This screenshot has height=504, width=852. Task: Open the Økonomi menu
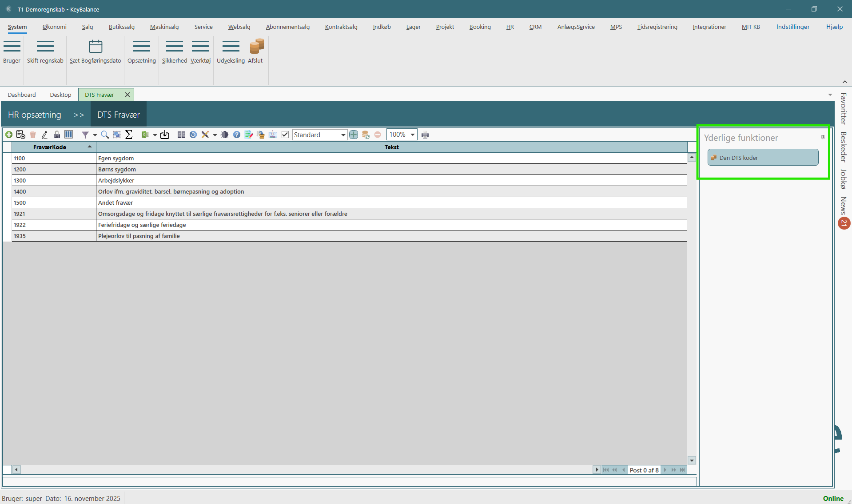click(x=54, y=27)
